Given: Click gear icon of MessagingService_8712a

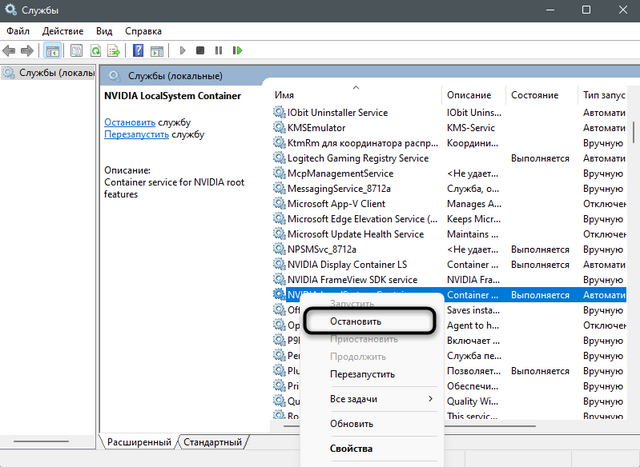Looking at the screenshot, I should (279, 188).
